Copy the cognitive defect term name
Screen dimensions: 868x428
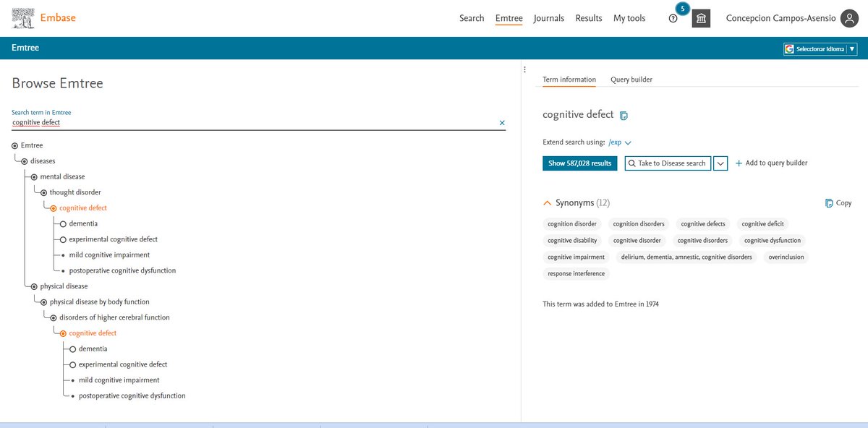click(624, 116)
